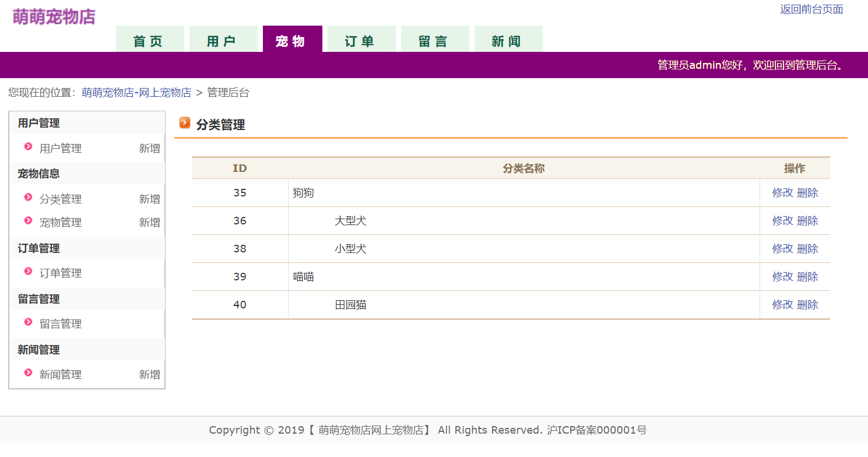Click 修改 on the 狗狗 category row
The width and height of the screenshot is (868, 457).
click(782, 192)
